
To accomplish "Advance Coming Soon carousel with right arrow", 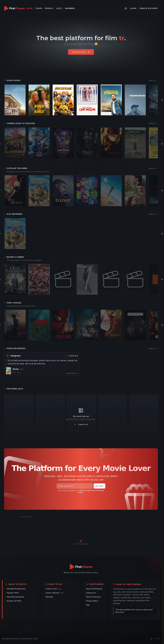I will click(x=162, y=144).
